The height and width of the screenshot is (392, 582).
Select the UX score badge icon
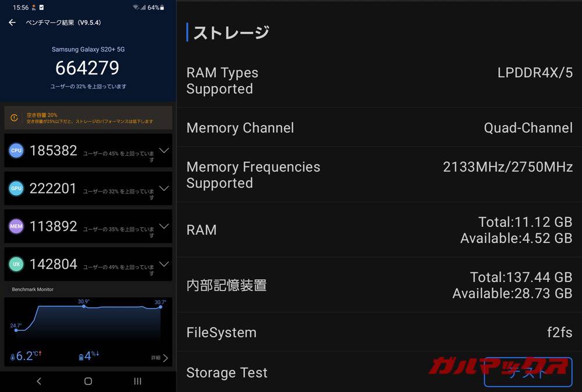tap(16, 263)
